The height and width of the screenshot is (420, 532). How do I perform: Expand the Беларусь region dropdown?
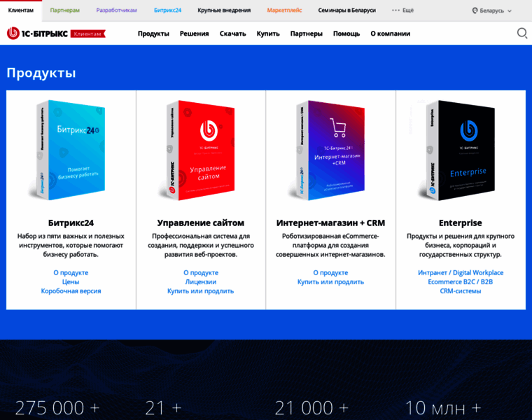point(491,10)
